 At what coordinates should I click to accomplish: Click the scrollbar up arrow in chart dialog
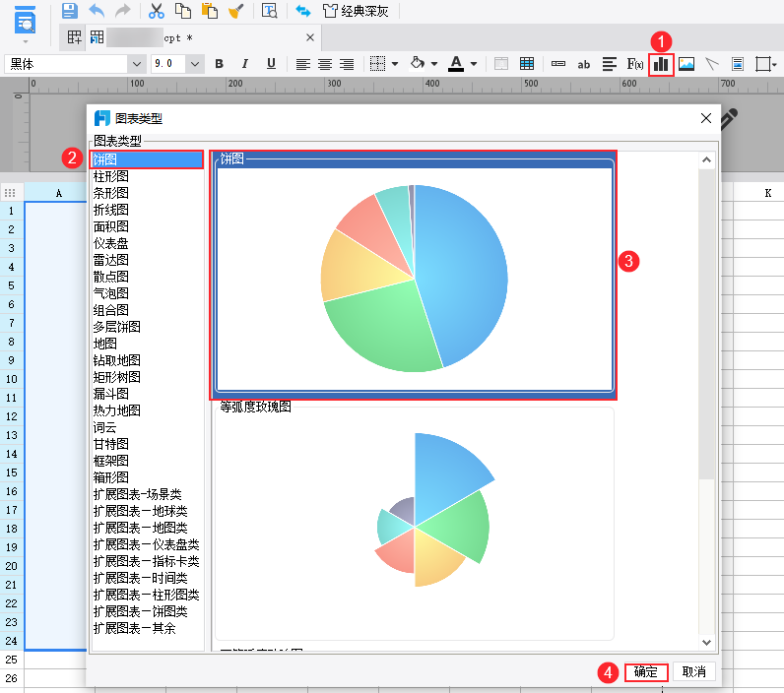point(706,159)
